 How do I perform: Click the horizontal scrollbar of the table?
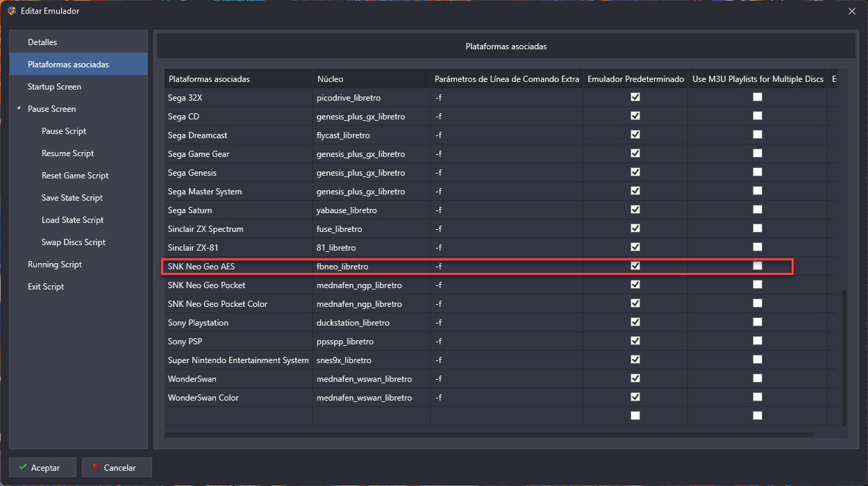489,435
